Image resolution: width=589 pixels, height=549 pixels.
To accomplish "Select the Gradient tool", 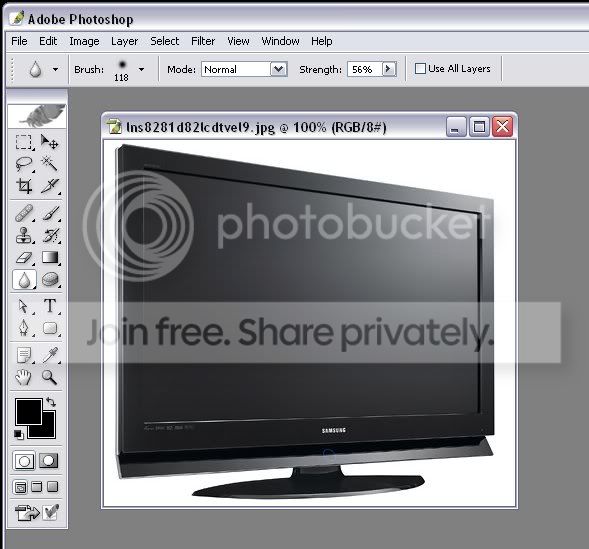I will [50, 257].
